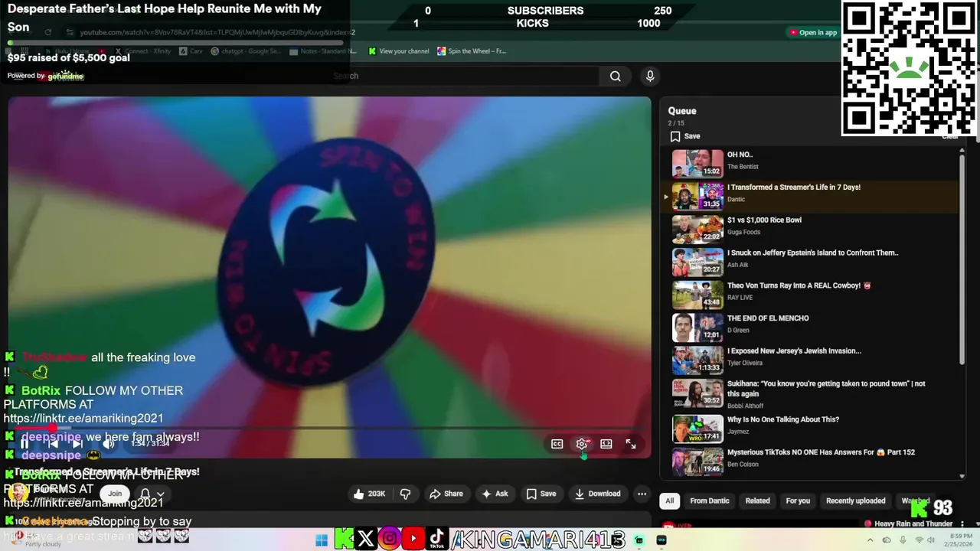The height and width of the screenshot is (551, 980).
Task: Save video to playlist below player
Action: pos(541,494)
